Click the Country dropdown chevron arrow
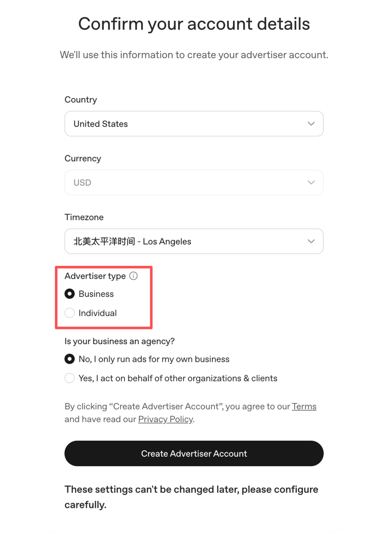 (311, 124)
